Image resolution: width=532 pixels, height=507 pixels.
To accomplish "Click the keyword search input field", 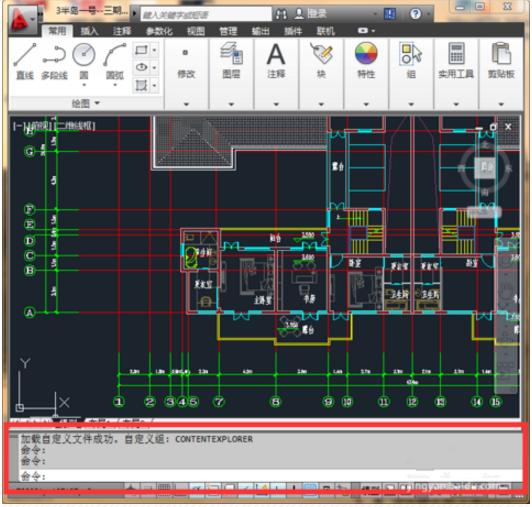I will click(x=206, y=15).
